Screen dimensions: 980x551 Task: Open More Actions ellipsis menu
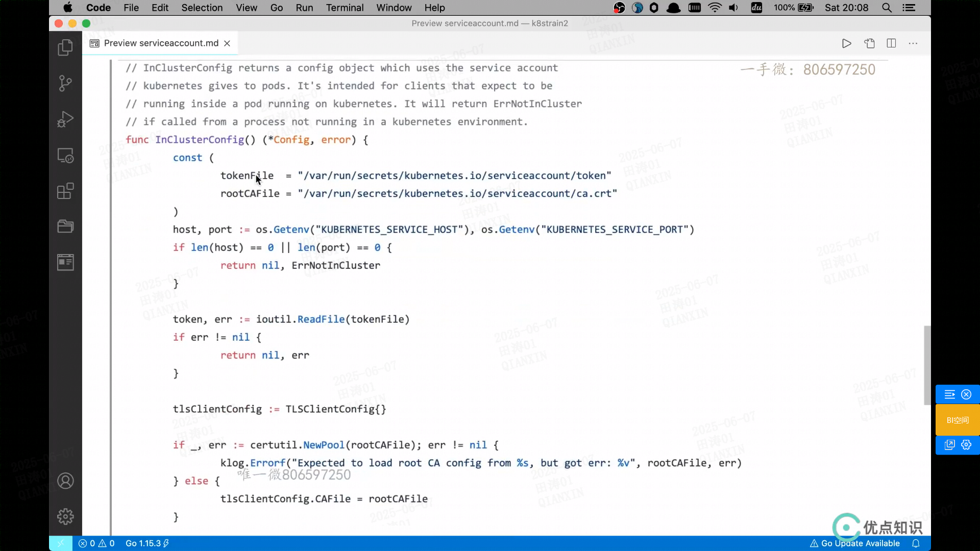[913, 43]
